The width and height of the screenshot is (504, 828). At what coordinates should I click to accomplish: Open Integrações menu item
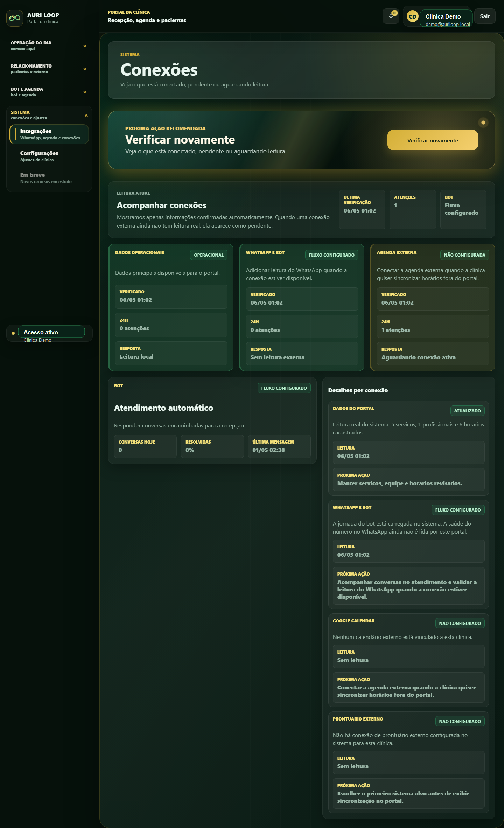click(49, 134)
